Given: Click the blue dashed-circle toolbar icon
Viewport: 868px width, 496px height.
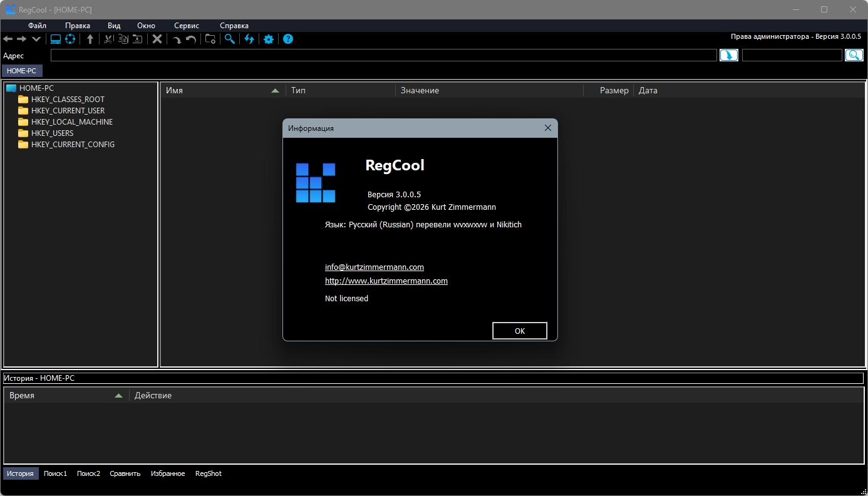Looking at the screenshot, I should click(70, 39).
